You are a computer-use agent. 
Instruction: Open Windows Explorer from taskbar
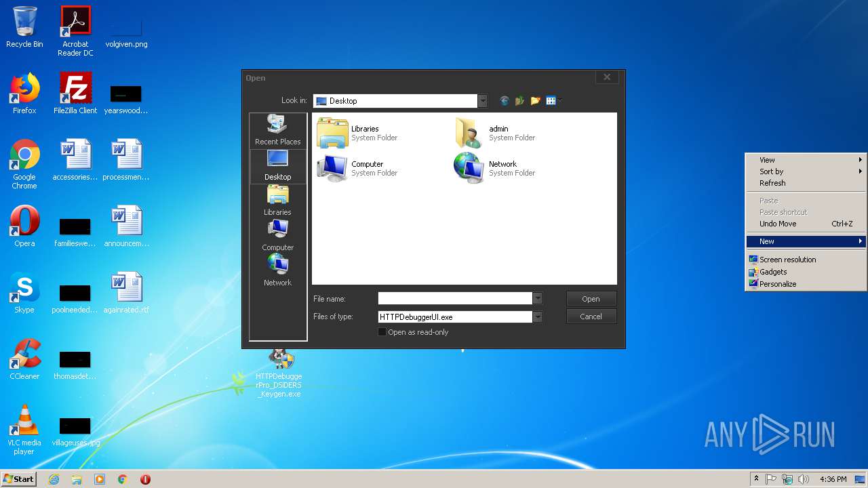(x=77, y=479)
